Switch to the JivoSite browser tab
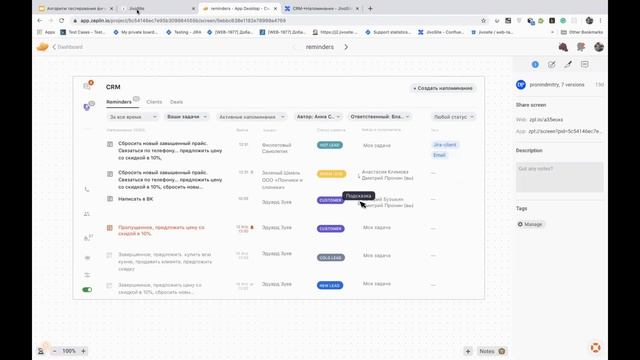The height and width of the screenshot is (360, 640). tap(158, 8)
